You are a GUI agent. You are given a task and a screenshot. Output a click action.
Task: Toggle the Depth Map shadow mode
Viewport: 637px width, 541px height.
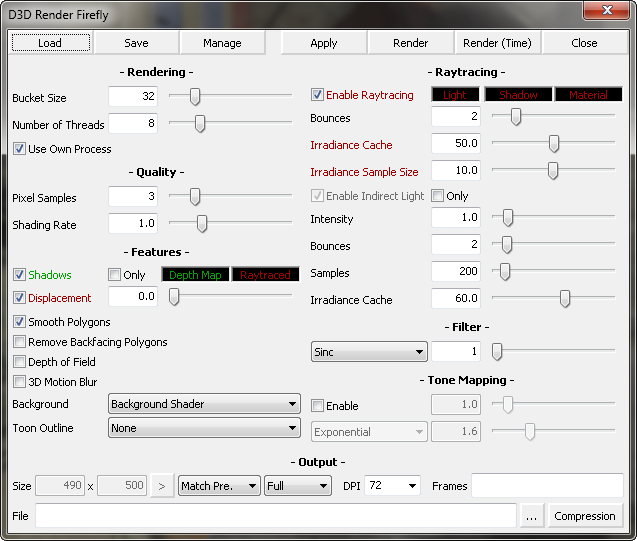click(x=194, y=275)
